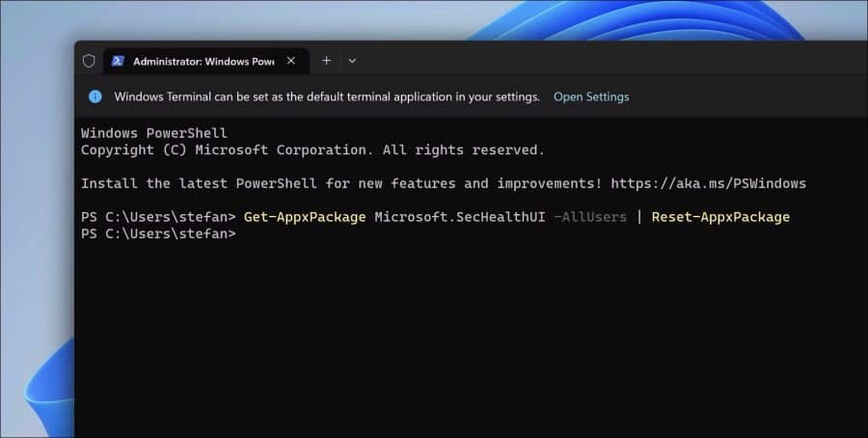868x438 pixels.
Task: Click the Microsoft.SecHealthUI argument text
Action: click(460, 217)
